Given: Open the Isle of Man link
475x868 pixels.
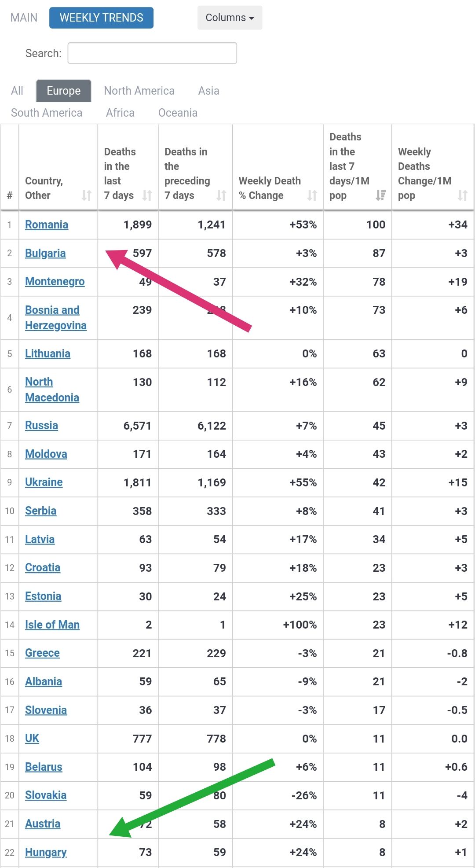Looking at the screenshot, I should tap(52, 625).
